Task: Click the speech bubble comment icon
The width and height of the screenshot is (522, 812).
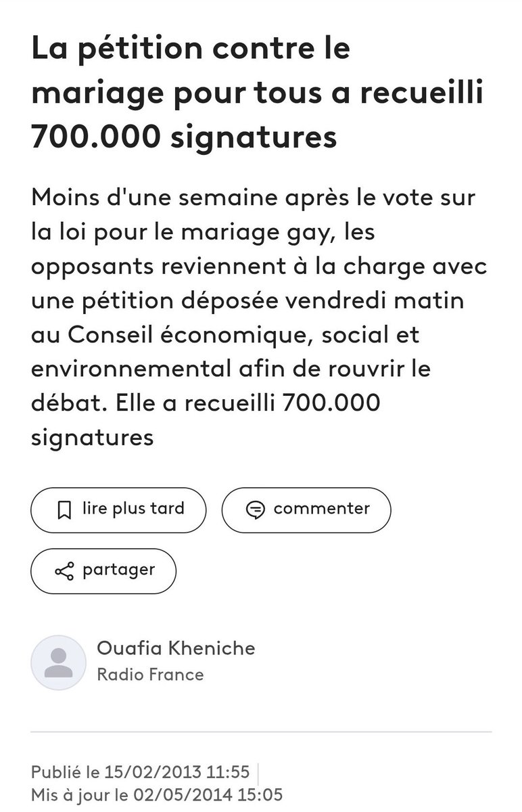Action: 255,510
